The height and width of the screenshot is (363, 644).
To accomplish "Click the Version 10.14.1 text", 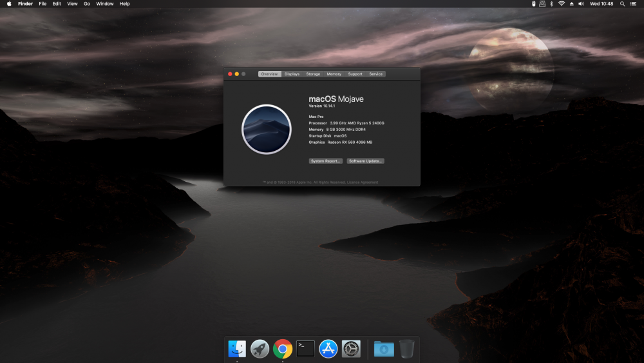I will (322, 106).
